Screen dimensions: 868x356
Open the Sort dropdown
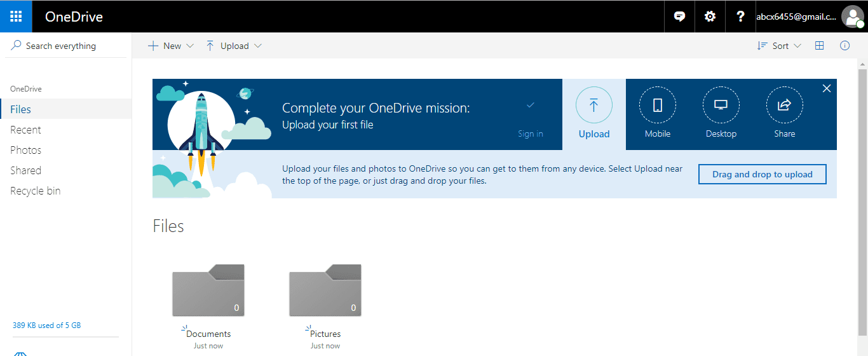point(779,46)
